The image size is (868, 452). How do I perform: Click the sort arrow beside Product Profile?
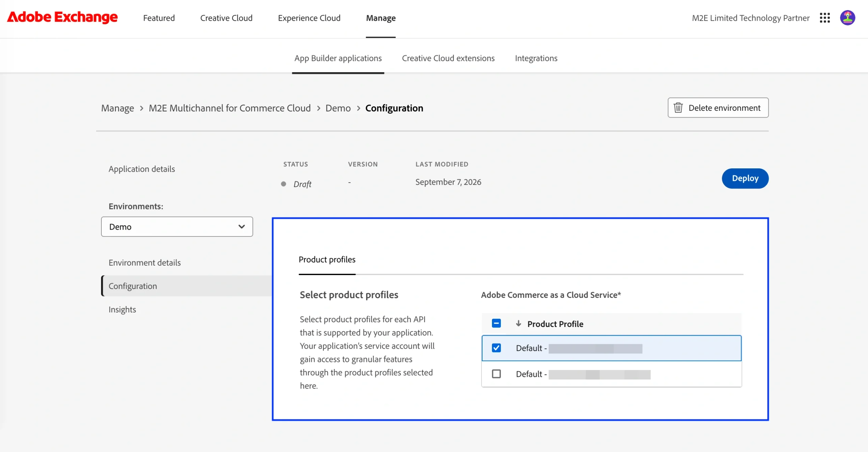[518, 324]
